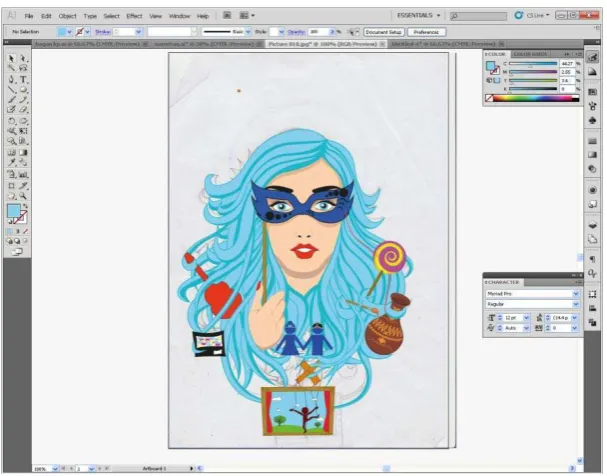Screen dimensions: 607x476
Task: Open the Effect menu
Action: click(x=134, y=16)
